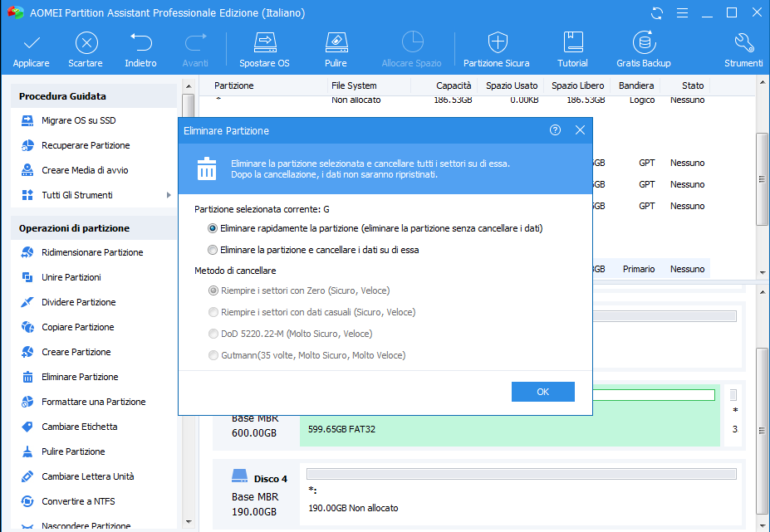
Task: Click the Scartare discard icon
Action: pyautogui.click(x=86, y=43)
